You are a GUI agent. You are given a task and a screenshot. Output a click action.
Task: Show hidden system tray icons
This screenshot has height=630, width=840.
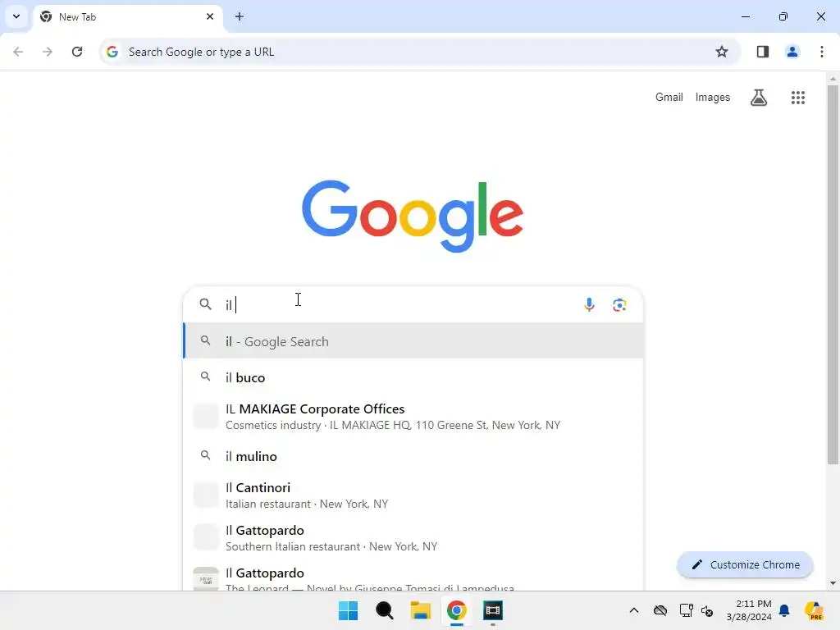click(634, 610)
